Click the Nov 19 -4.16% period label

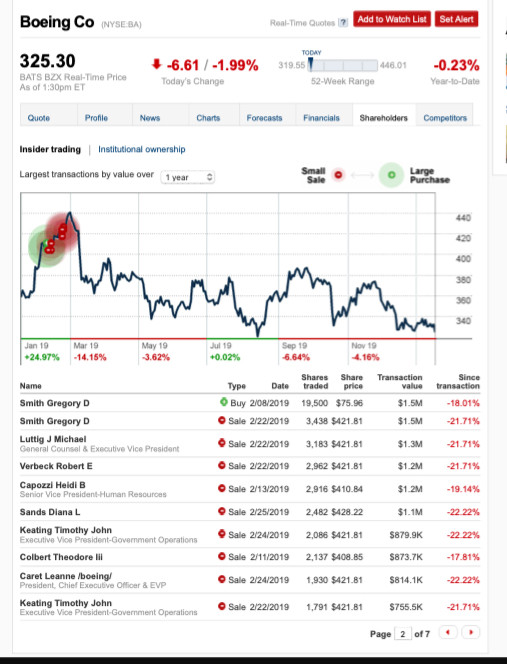(x=365, y=351)
